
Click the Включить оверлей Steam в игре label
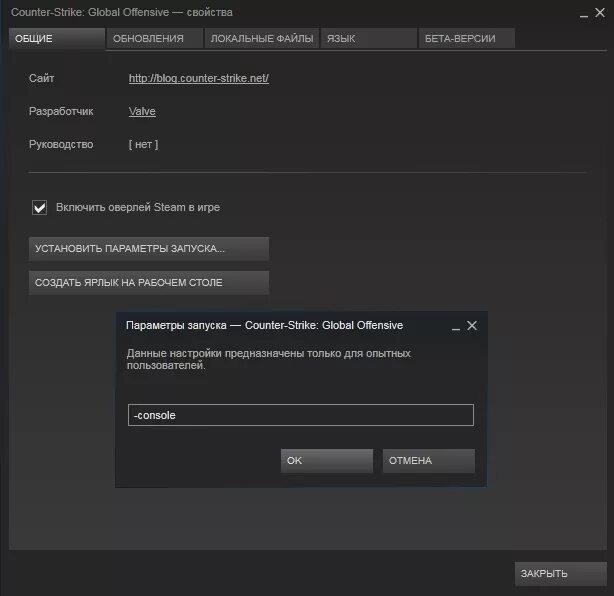click(138, 207)
